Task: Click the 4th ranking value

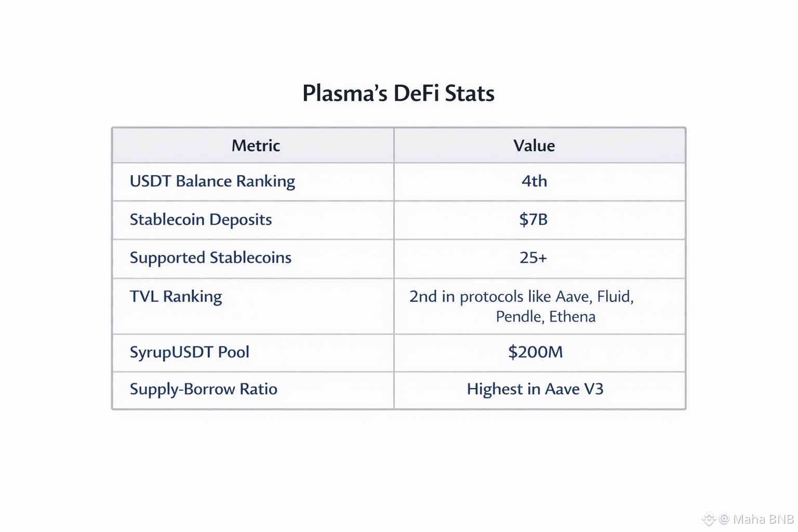Action: point(534,181)
